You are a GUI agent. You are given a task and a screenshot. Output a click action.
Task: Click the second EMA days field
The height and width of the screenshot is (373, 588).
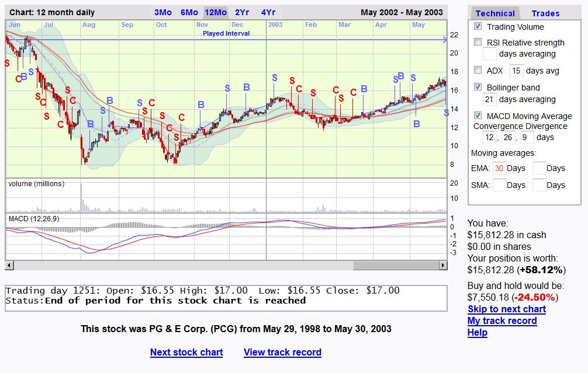pos(539,168)
